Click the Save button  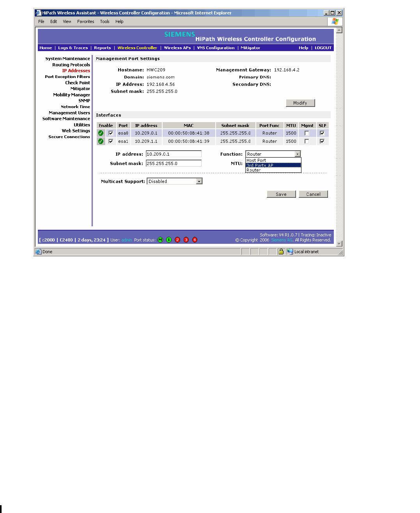click(x=281, y=194)
